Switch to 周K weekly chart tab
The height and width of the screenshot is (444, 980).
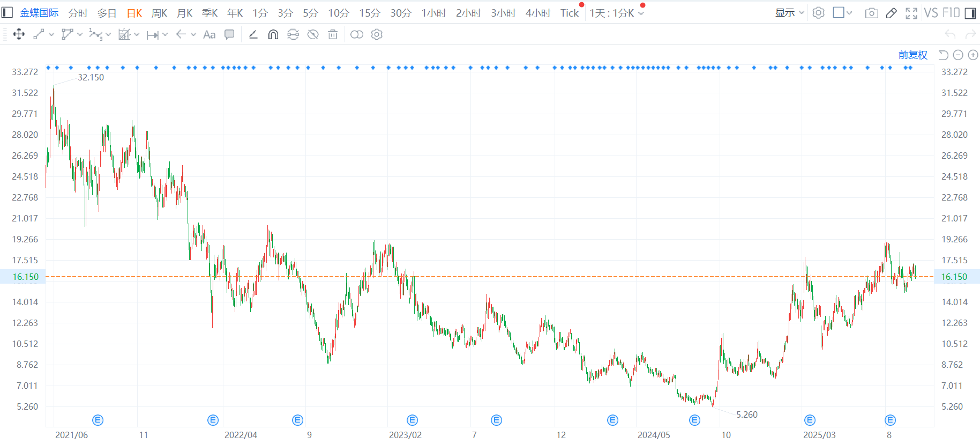pyautogui.click(x=159, y=13)
